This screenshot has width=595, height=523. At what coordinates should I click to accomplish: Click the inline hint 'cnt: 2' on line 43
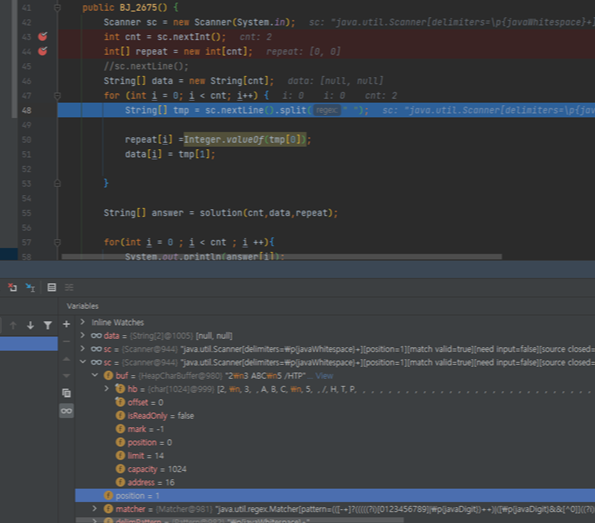click(255, 37)
